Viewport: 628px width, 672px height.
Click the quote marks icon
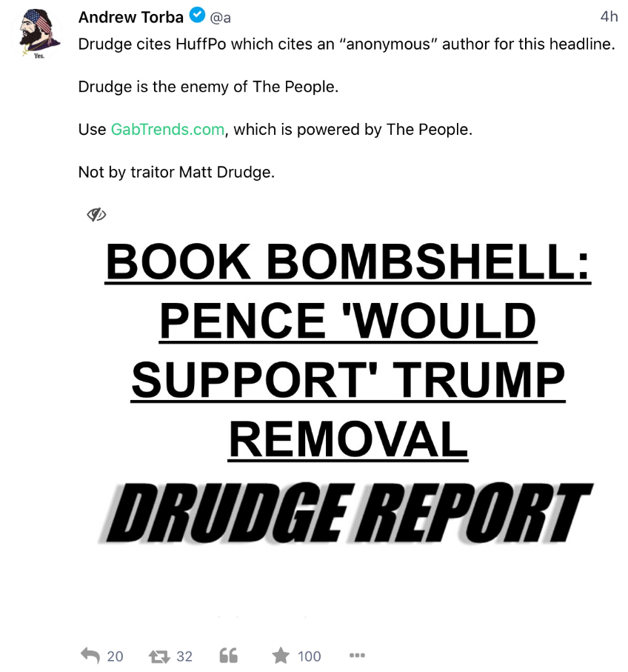[228, 655]
